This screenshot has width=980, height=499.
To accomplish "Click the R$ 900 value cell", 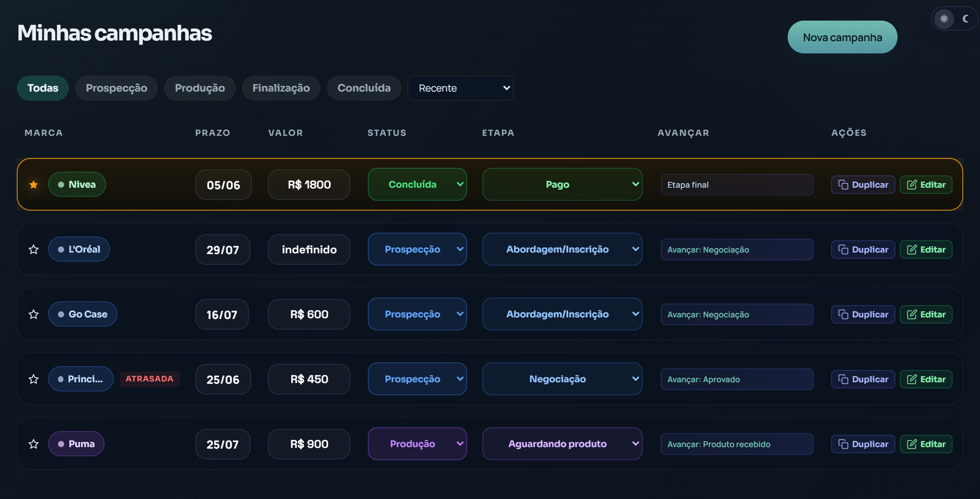I will tap(309, 444).
